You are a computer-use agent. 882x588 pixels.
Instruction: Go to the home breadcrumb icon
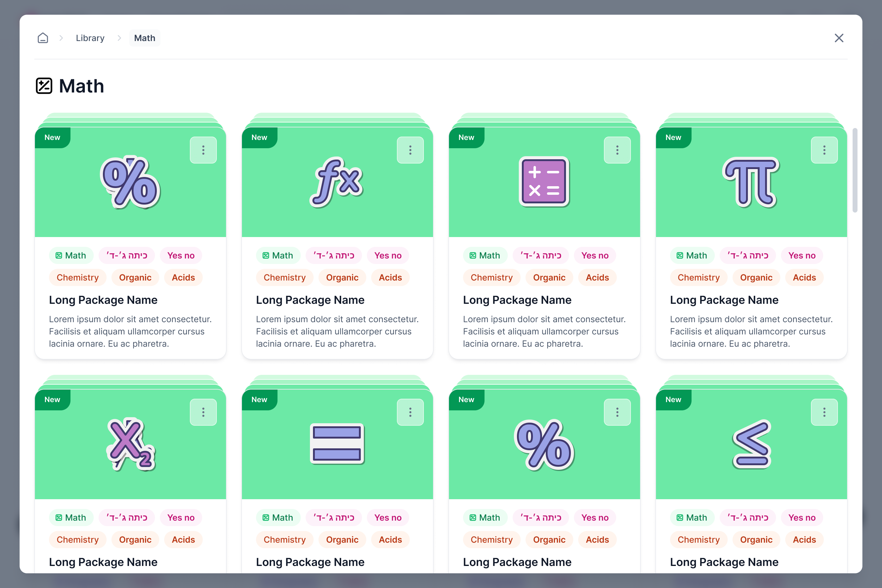[43, 38]
